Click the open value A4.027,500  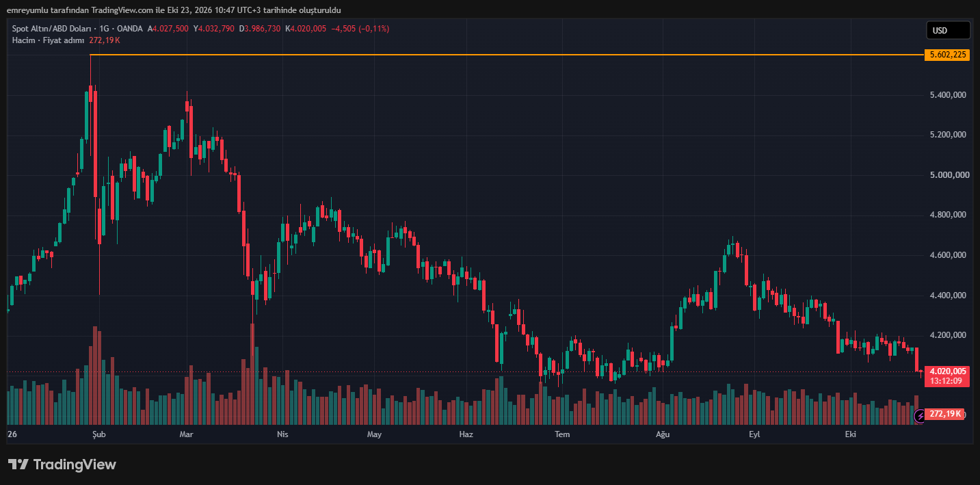169,29
